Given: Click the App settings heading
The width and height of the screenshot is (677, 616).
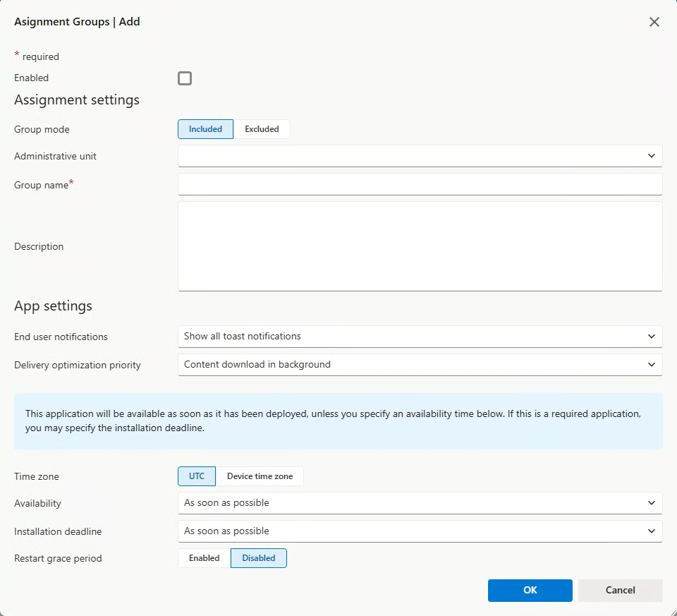Looking at the screenshot, I should point(53,306).
